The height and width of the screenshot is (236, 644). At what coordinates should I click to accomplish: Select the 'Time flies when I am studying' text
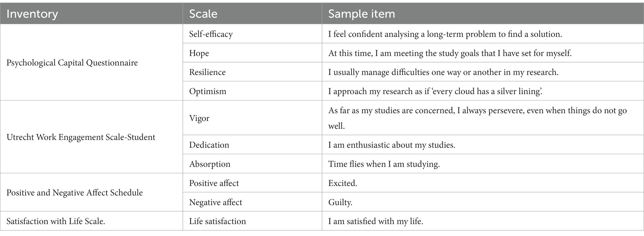pos(384,164)
